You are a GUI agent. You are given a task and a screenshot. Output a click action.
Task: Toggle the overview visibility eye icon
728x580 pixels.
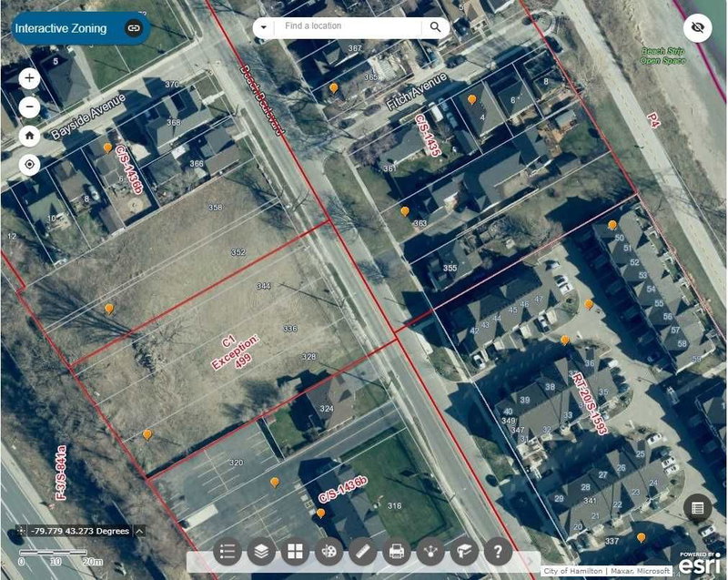[x=699, y=28]
